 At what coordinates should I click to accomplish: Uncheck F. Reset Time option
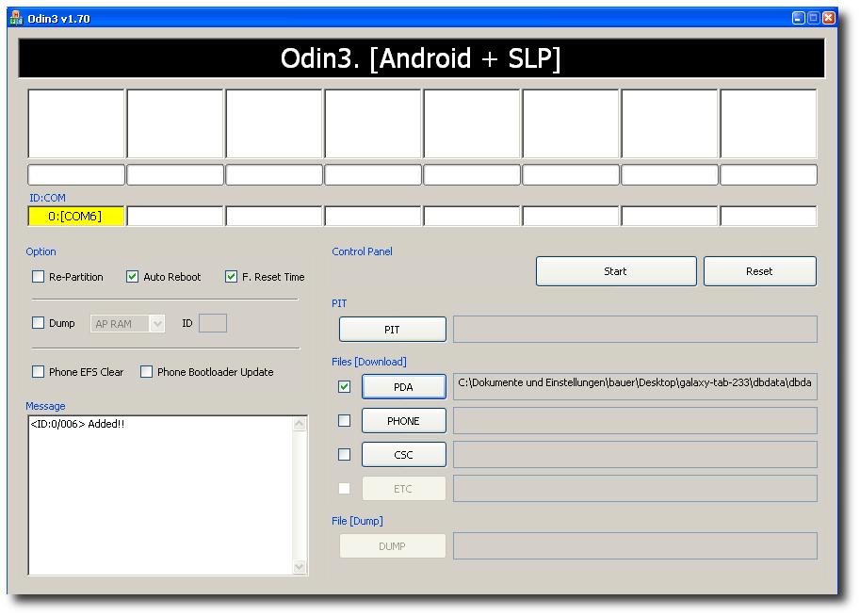(x=231, y=277)
